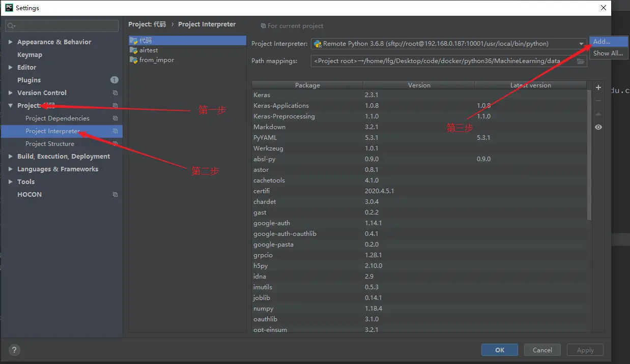Viewport: 630px width, 364px height.
Task: Click the Project breadcrumb link
Action: [x=147, y=24]
